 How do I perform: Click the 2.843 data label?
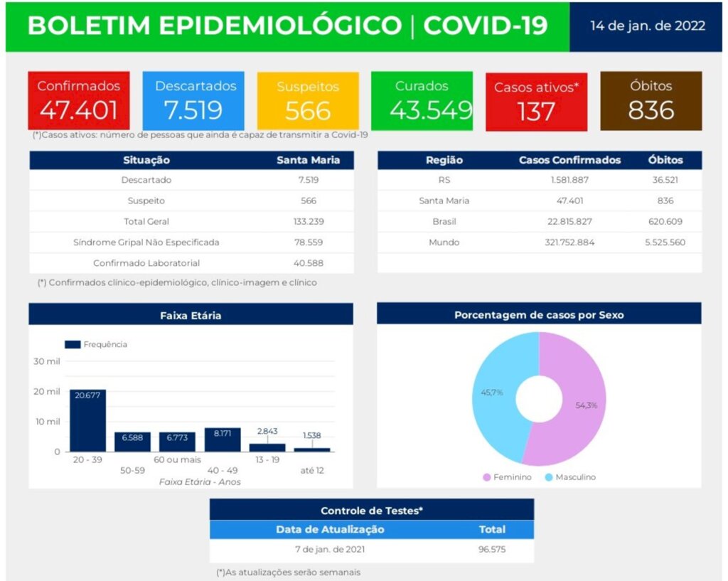click(267, 432)
